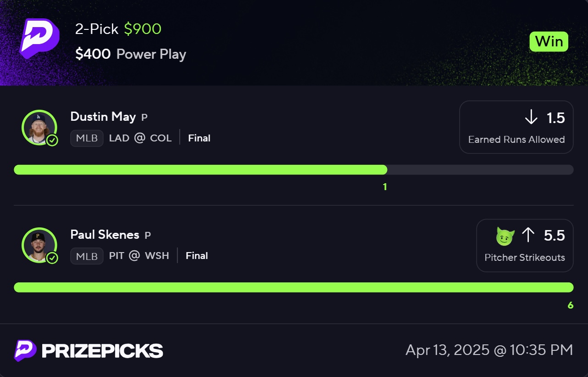Click Paul Skenes' full progress bar
This screenshot has width=588, height=377.
point(294,287)
